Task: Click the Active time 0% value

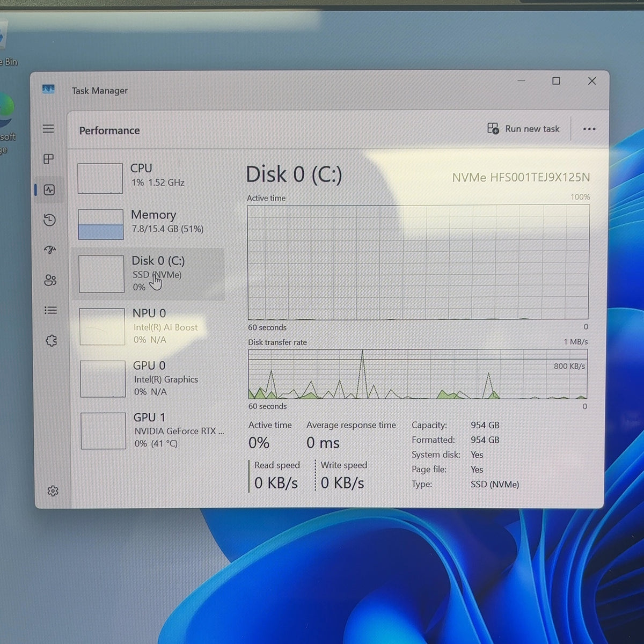Action: point(259,443)
